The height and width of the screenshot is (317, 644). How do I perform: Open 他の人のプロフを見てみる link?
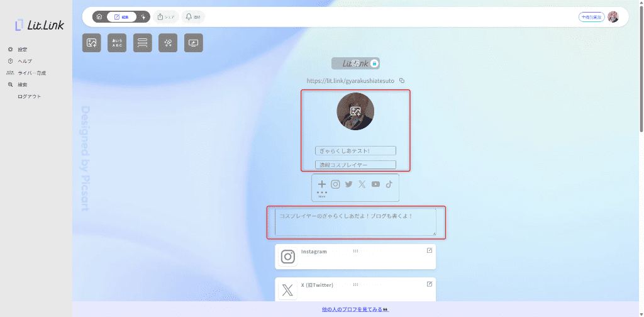tap(356, 309)
